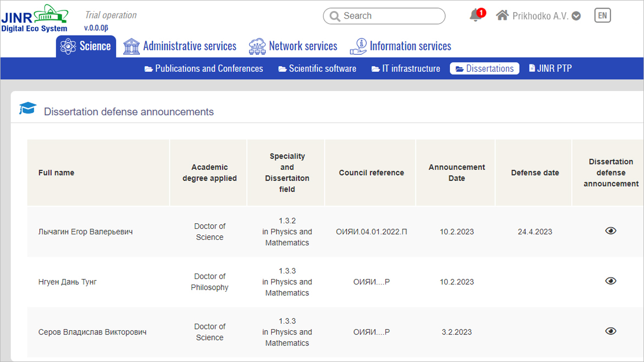The width and height of the screenshot is (644, 362).
Task: View announcement for Серов Владислав Викторович
Action: [610, 331]
